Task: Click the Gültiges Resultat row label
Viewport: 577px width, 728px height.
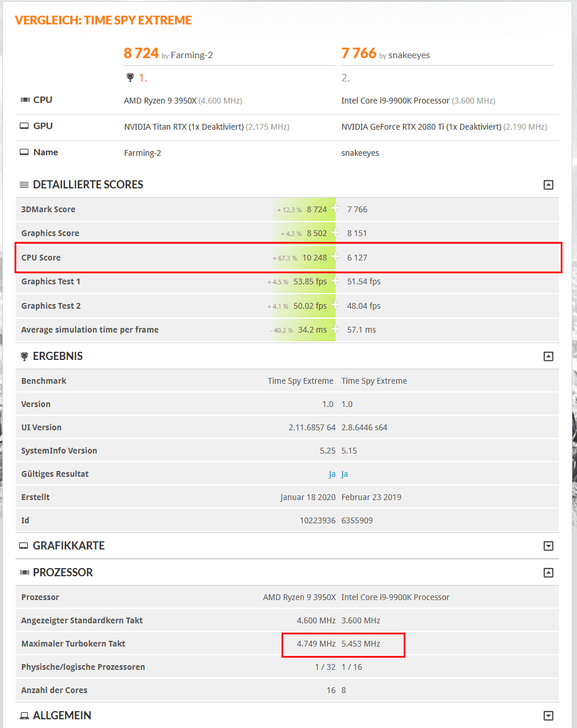Action: (55, 474)
